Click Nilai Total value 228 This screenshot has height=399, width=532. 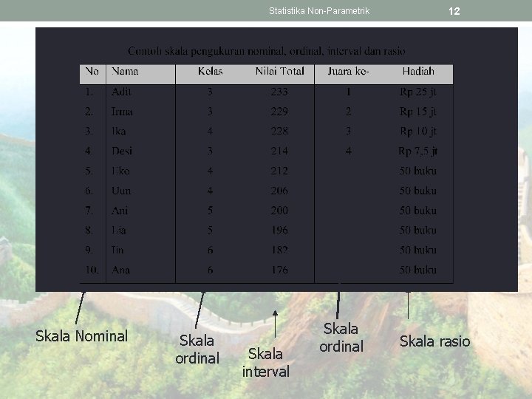pos(279,131)
